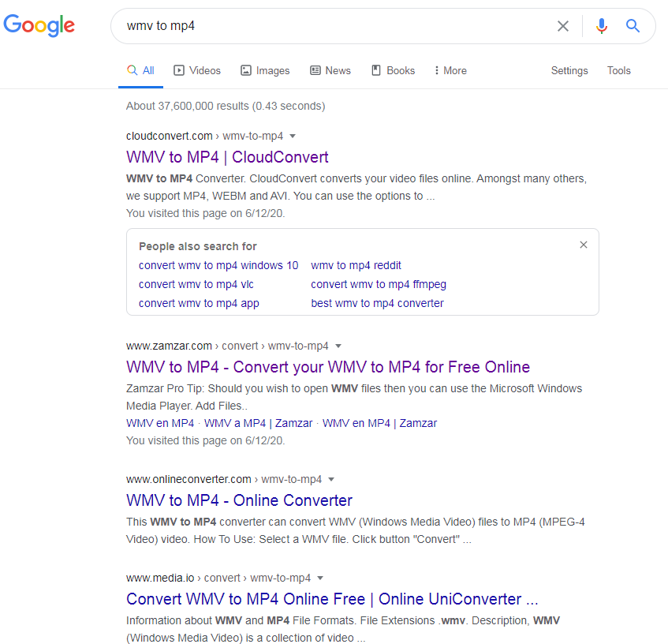Image resolution: width=668 pixels, height=644 pixels.
Task: Click the cloudconvert.com › wmv-to-mp4 URL text
Action: coord(204,137)
